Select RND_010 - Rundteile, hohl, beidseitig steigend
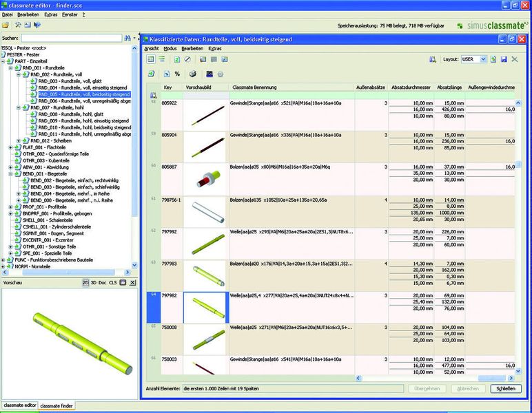 tap(85, 127)
